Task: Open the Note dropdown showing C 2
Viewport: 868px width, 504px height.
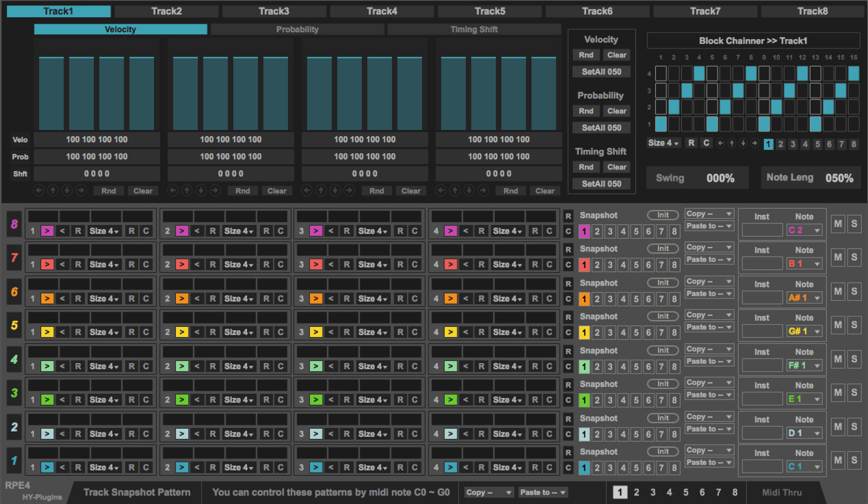Action: 804,230
